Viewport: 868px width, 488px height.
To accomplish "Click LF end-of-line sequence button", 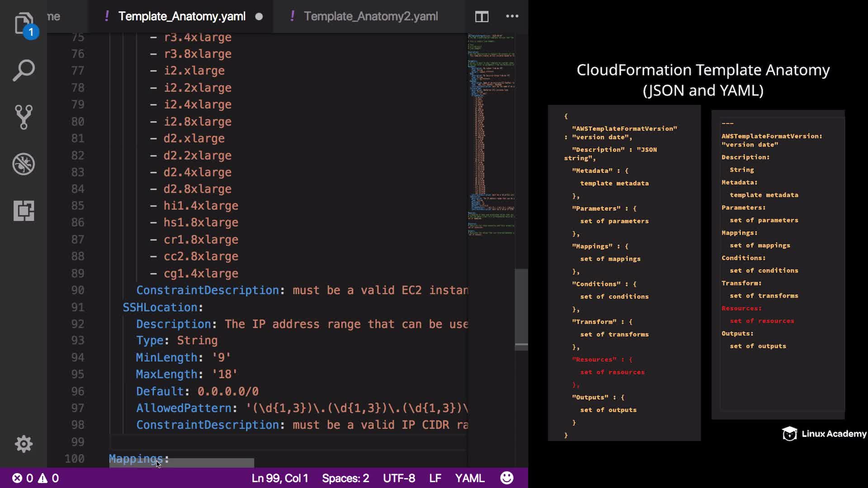I will coord(435,478).
